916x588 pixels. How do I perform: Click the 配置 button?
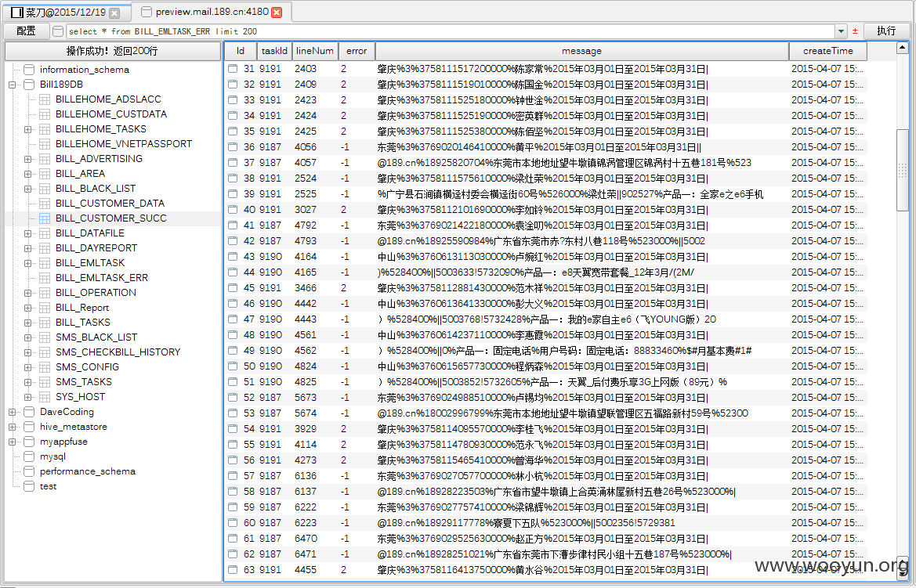coord(26,31)
